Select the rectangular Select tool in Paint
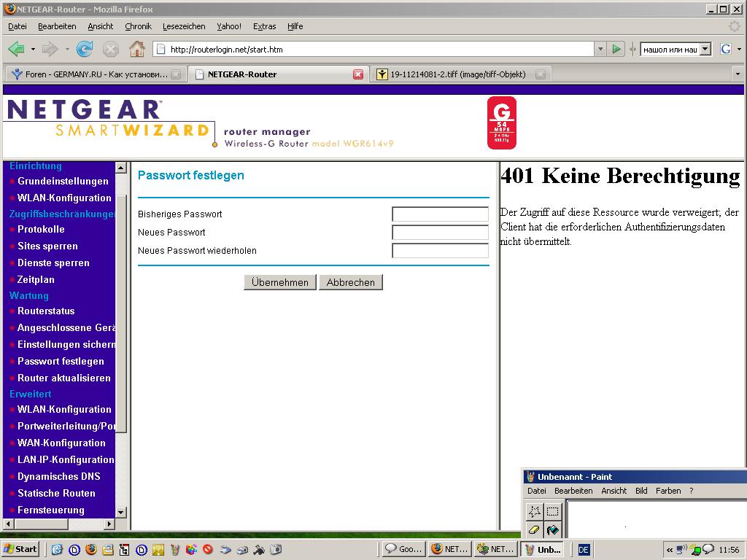The image size is (747, 560). point(553,511)
